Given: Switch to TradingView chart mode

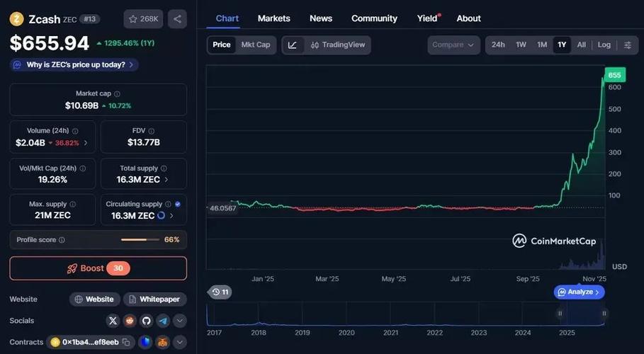Looking at the screenshot, I should (337, 45).
